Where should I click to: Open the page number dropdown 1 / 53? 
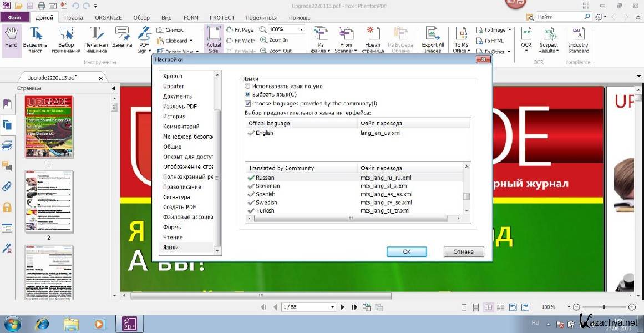click(332, 307)
